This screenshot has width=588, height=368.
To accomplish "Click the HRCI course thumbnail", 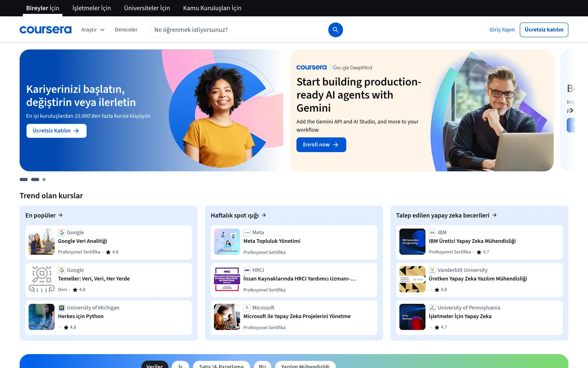I will (227, 279).
